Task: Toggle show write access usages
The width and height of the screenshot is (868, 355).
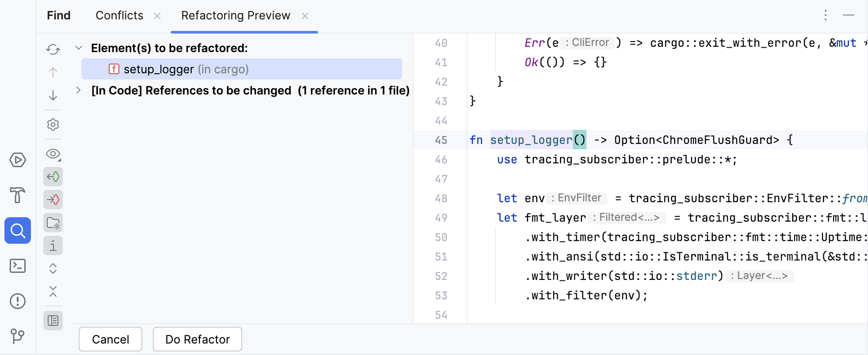Action: (x=53, y=200)
